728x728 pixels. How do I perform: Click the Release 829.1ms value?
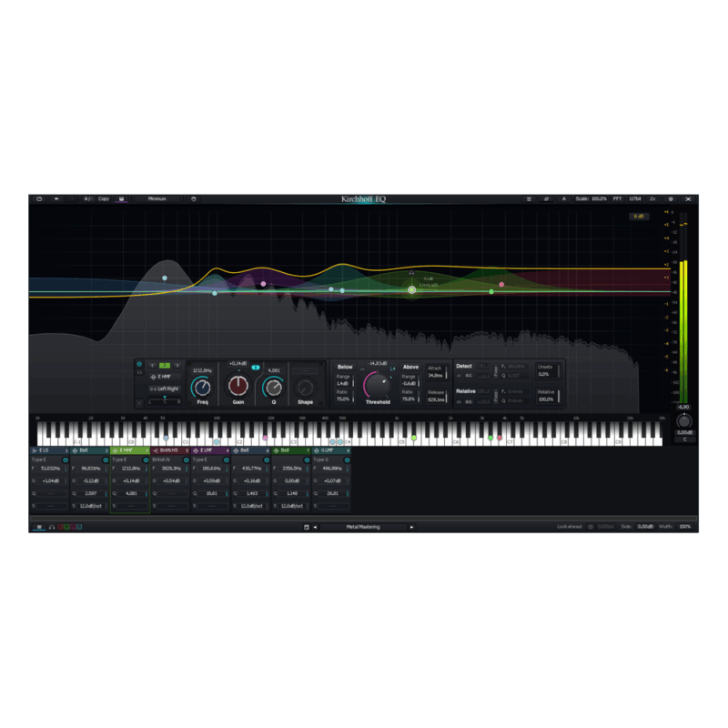(436, 399)
